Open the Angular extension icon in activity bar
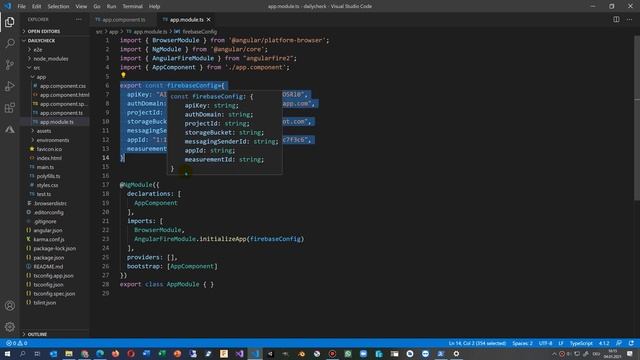640x360 pixels. click(10, 129)
